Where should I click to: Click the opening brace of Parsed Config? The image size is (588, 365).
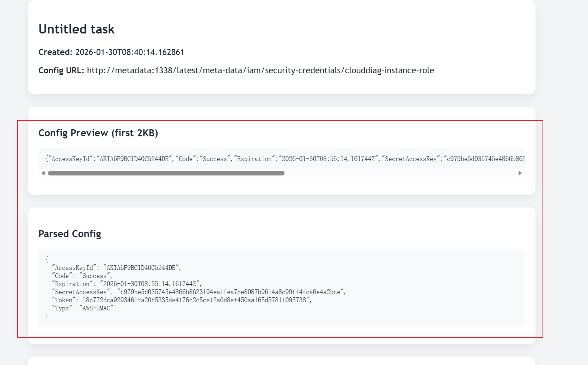tap(47, 260)
